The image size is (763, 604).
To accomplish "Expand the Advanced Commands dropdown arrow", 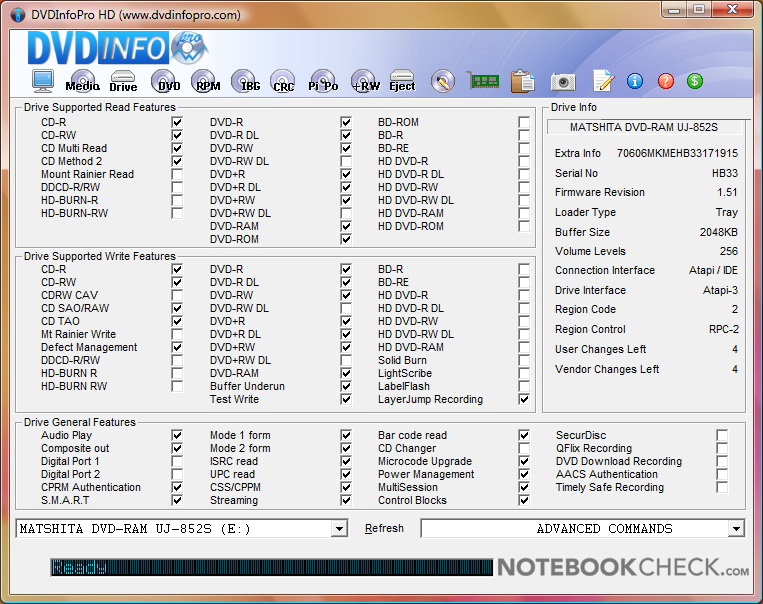I will pyautogui.click(x=736, y=529).
